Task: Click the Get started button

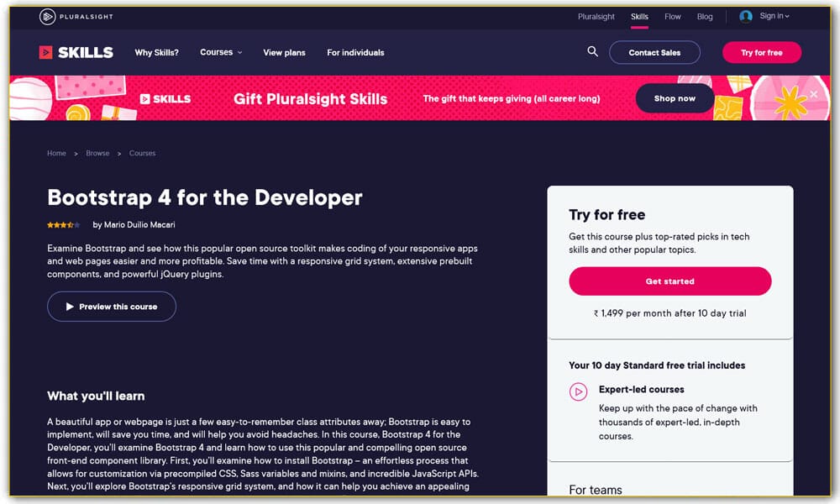Action: click(x=669, y=281)
